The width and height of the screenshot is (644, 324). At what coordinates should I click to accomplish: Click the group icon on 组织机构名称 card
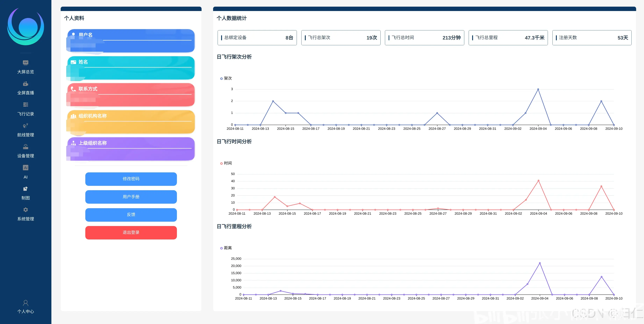click(x=73, y=116)
